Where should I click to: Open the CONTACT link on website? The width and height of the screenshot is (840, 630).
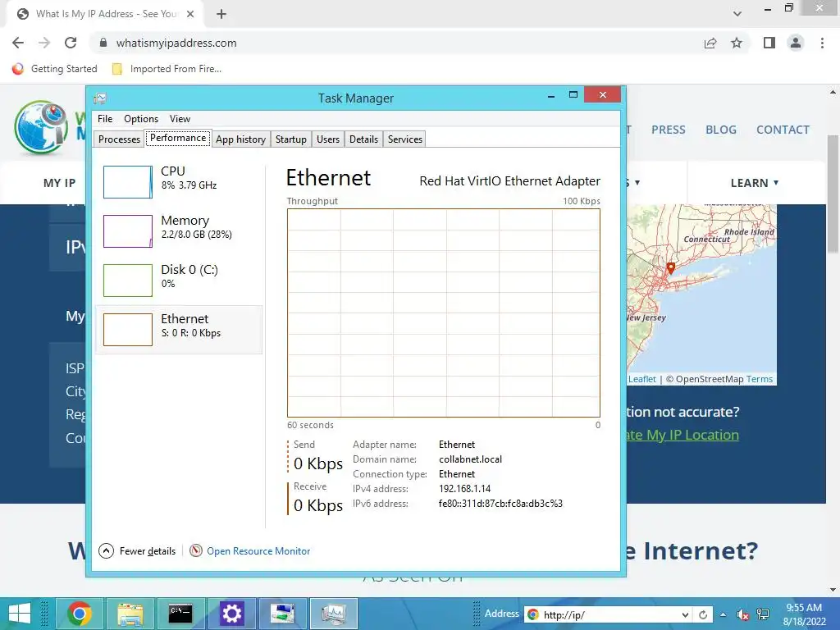point(783,130)
